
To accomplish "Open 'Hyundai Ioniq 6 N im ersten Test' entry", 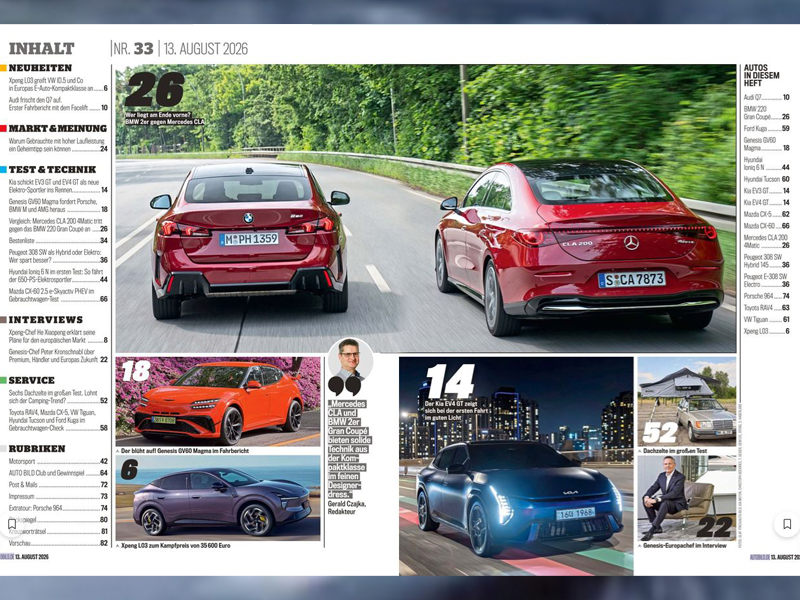I will (58, 276).
